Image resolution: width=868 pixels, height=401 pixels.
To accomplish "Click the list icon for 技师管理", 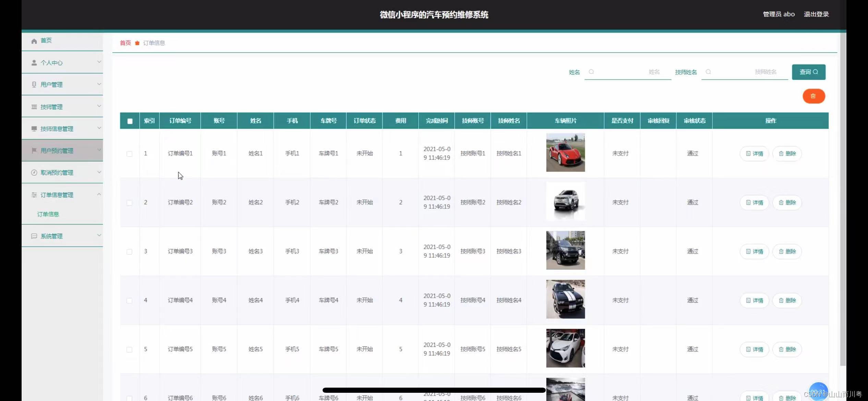I will pos(34,107).
